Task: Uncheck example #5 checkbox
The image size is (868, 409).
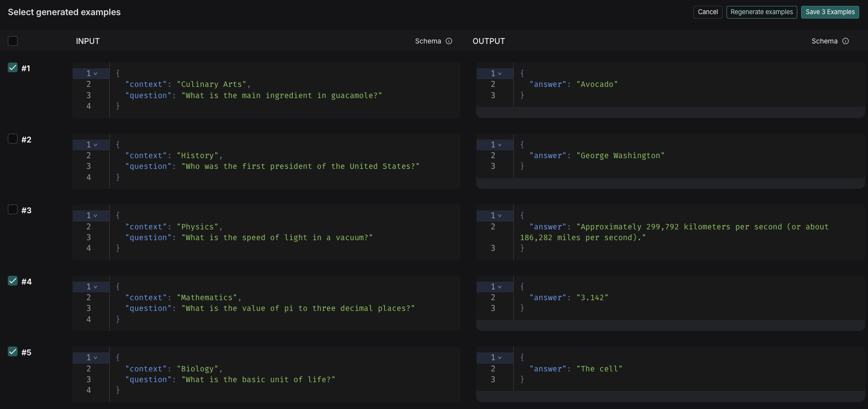Action: click(13, 352)
